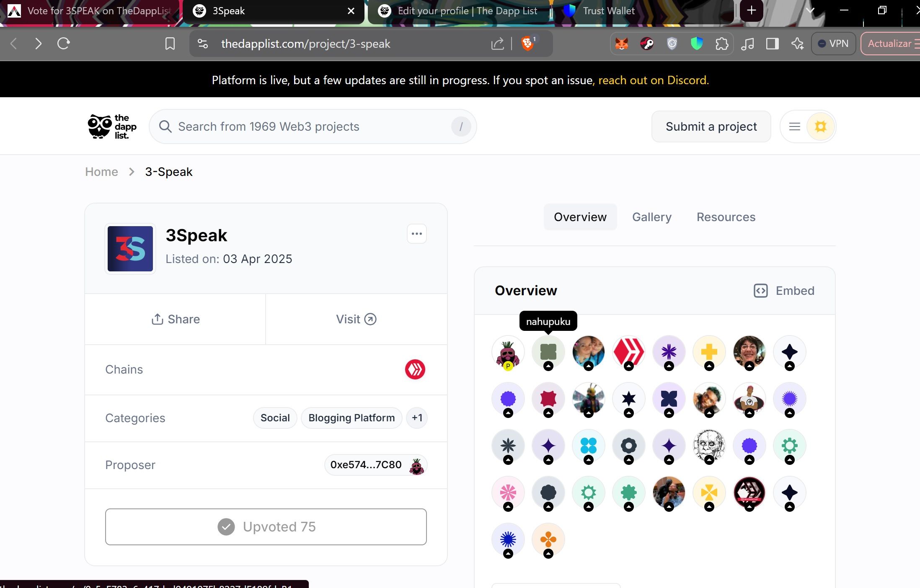Open the yellow sun profile avatar

pos(820,126)
